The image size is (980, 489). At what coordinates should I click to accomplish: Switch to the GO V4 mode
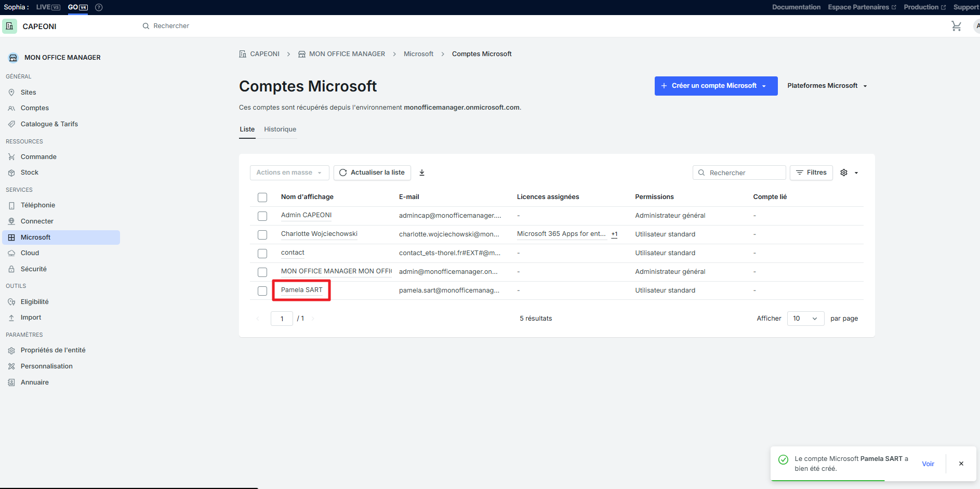(78, 7)
